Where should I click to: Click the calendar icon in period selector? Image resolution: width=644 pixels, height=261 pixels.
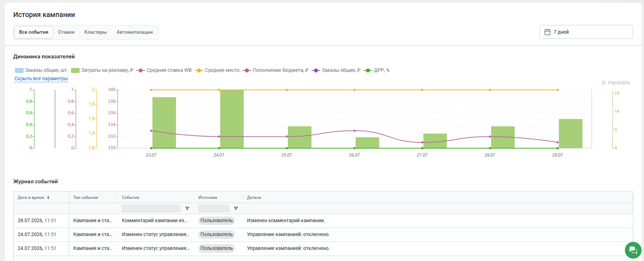pos(547,32)
